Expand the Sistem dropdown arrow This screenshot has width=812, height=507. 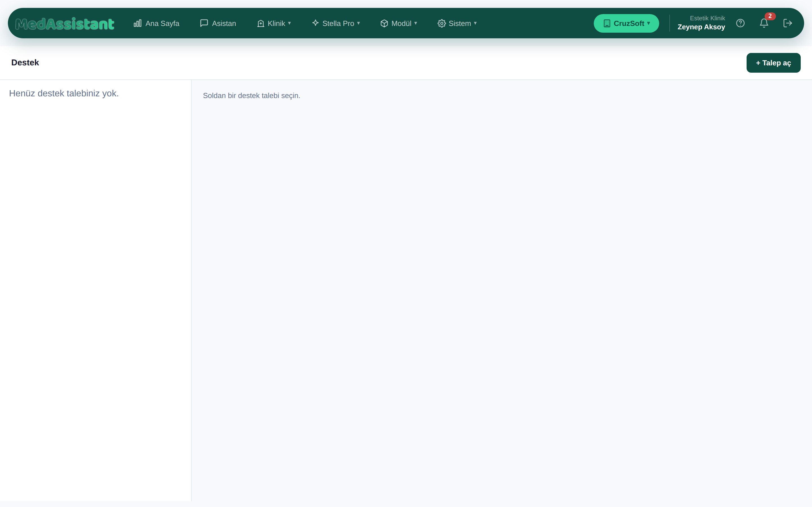pos(475,23)
